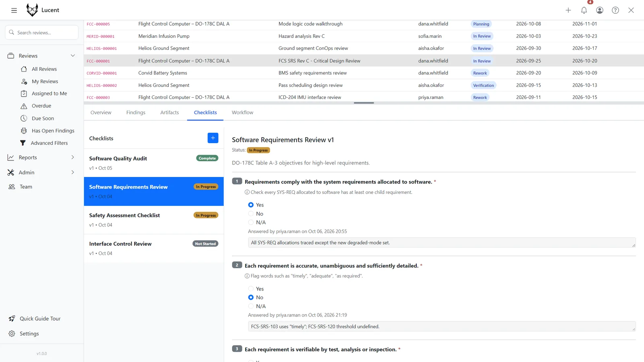
Task: Open the hamburger menu icon
Action: click(14, 10)
